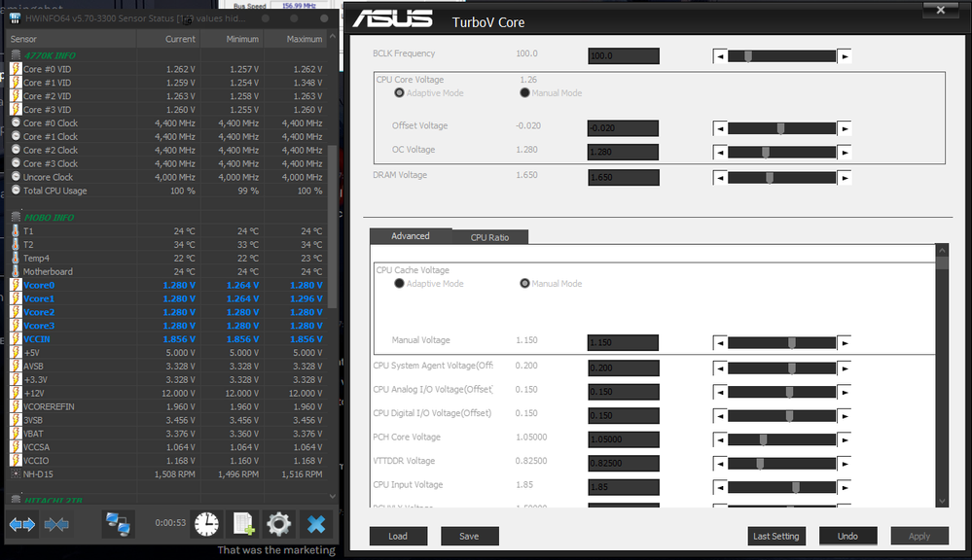Click HWiNFO collapse columns arrows icon
The image size is (972, 560).
coord(56,525)
